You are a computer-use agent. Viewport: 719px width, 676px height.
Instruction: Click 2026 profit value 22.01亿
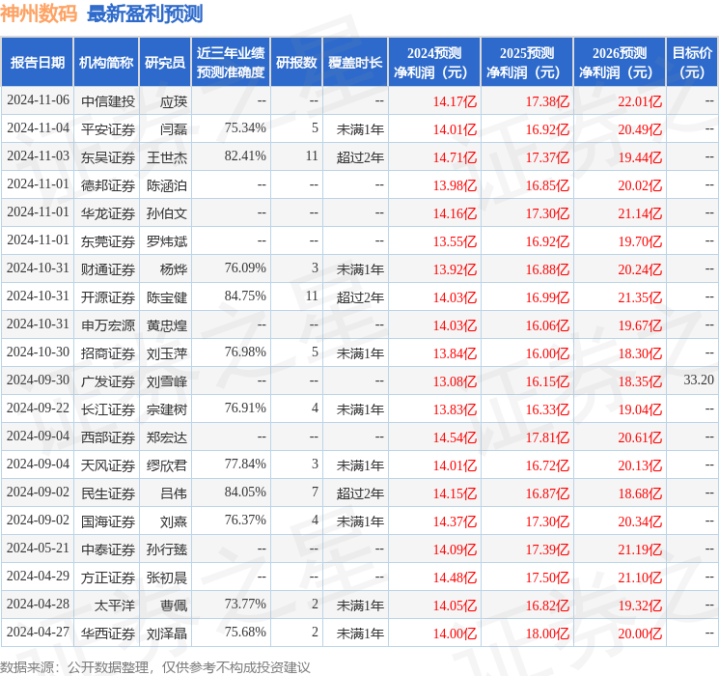(x=640, y=101)
